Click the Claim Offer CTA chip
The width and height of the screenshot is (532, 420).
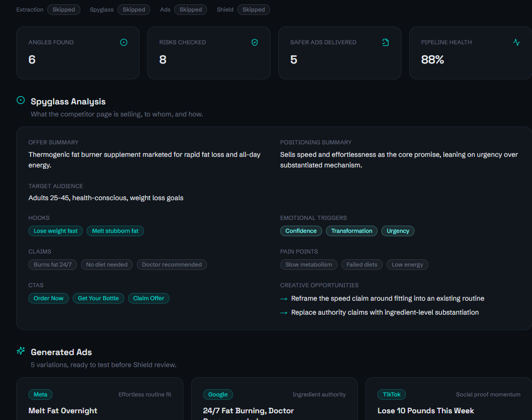point(149,298)
